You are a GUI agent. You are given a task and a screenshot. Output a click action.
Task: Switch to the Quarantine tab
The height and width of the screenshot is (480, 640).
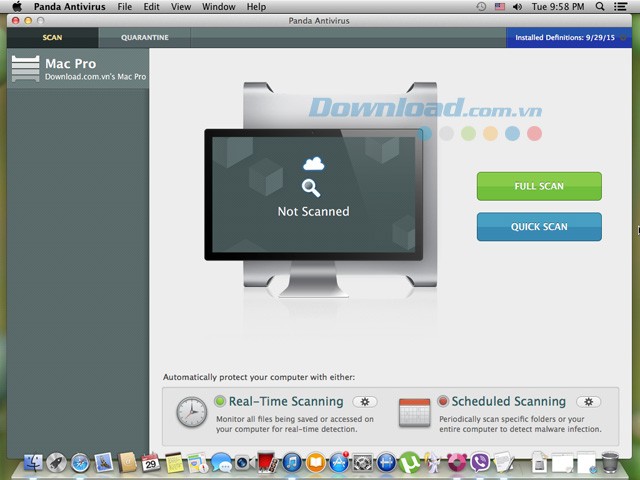(x=145, y=38)
